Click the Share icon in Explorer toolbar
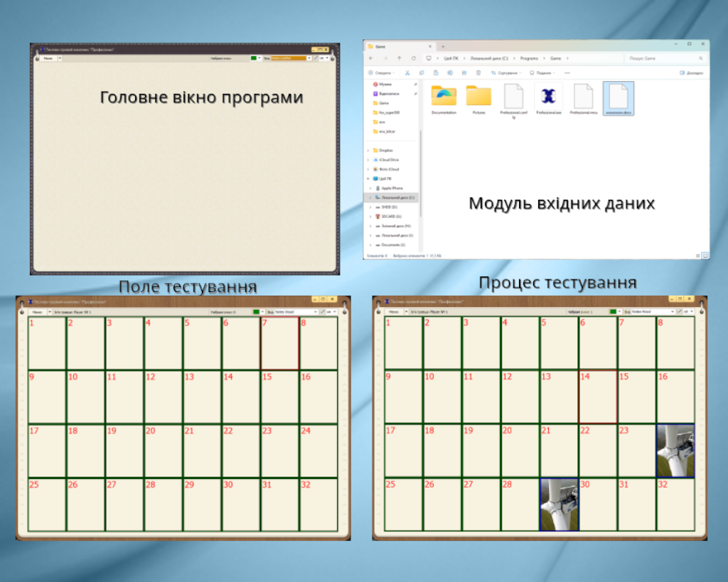Image resolution: width=728 pixels, height=582 pixels. click(464, 73)
